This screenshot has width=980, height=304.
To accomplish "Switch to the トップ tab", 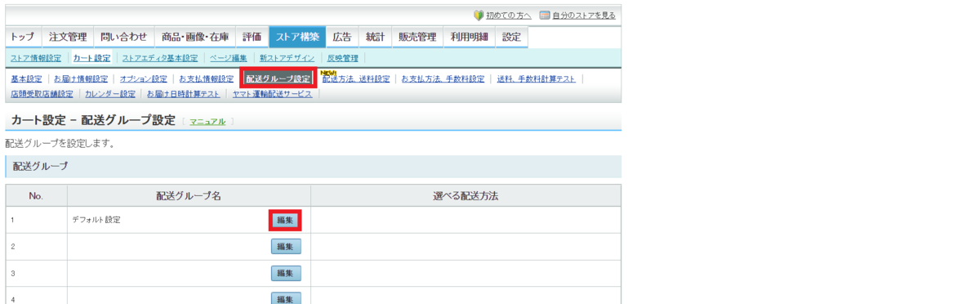I will [23, 37].
